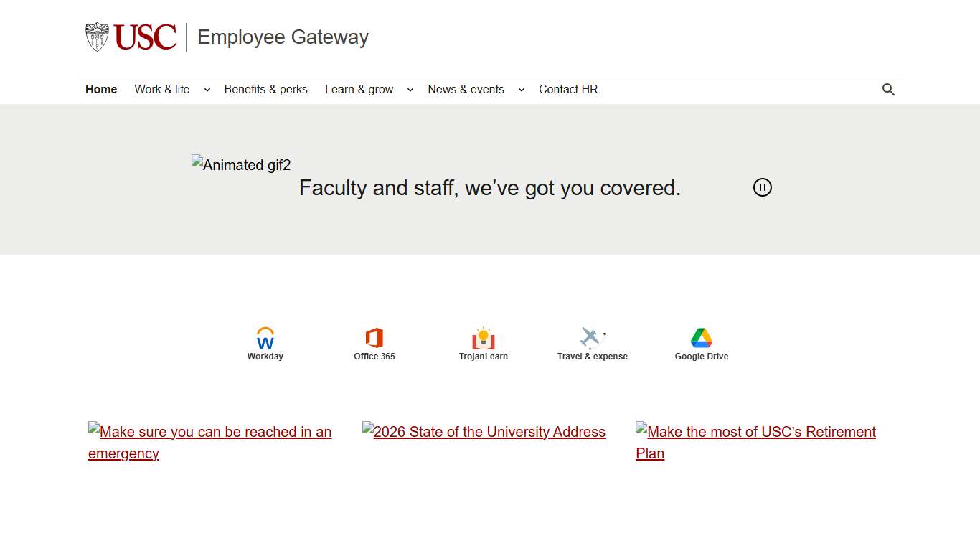Viewport: 980px width, 551px height.
Task: Select the Home menu item
Action: 101,89
